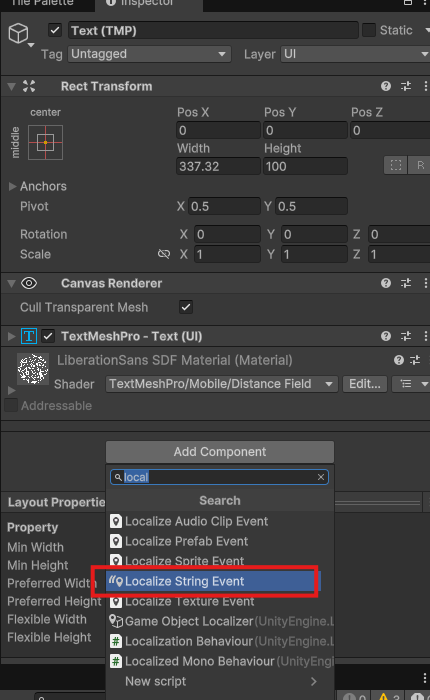430x700 pixels.
Task: Edit the Text (TMP) object name field
Action: 213,30
